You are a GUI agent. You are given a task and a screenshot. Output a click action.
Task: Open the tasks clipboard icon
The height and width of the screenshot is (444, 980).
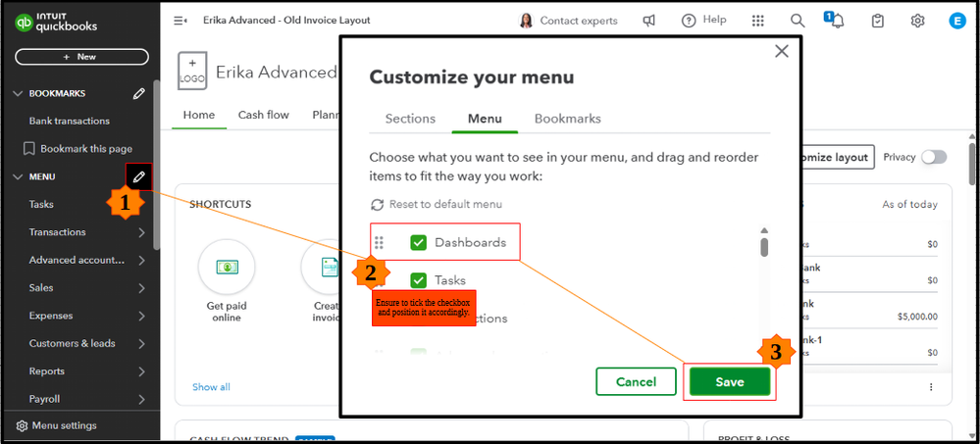(878, 21)
